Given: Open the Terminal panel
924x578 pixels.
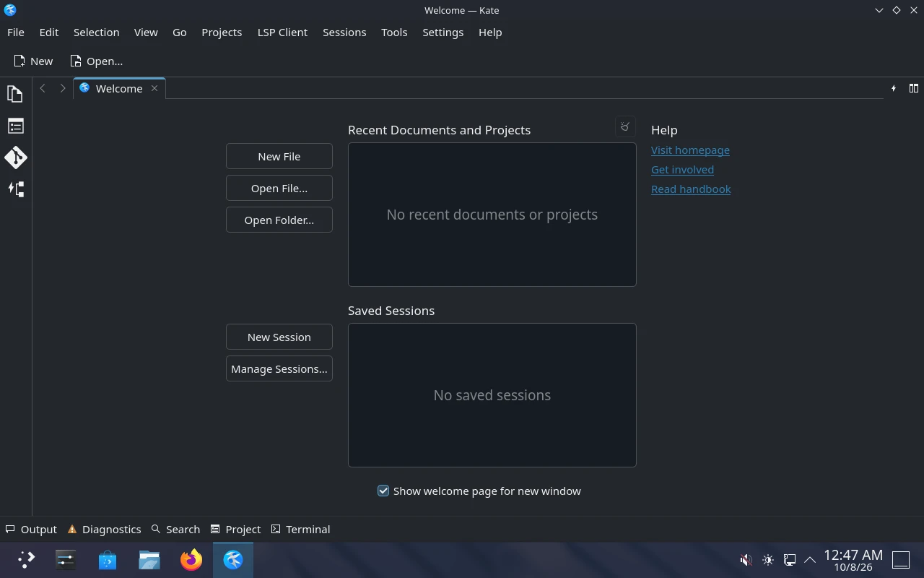Looking at the screenshot, I should (300, 529).
